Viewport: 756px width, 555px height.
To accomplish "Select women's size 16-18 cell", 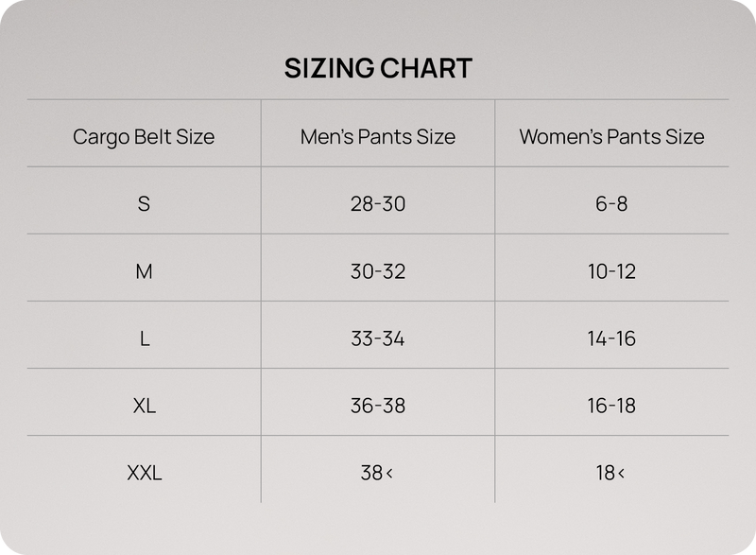I will coord(611,406).
